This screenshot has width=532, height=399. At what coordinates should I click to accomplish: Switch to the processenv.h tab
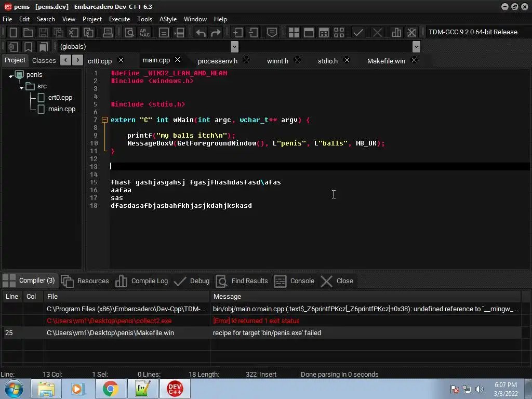218,61
